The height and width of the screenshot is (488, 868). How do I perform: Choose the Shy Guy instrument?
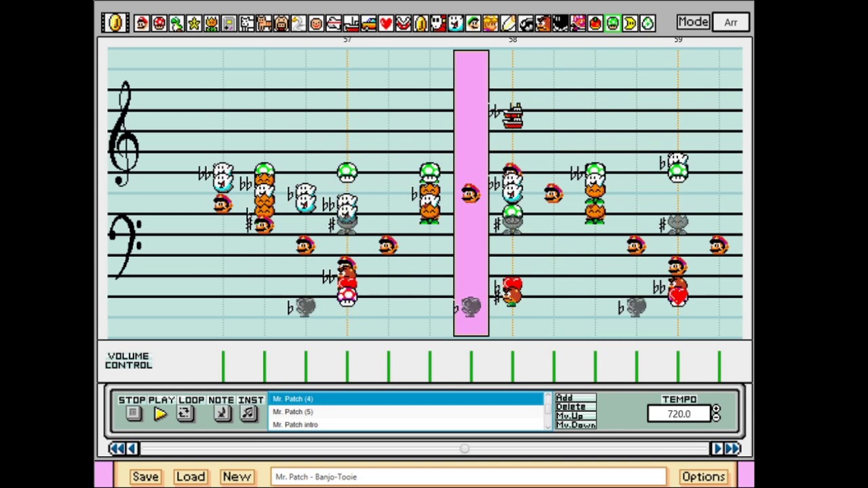tap(438, 23)
